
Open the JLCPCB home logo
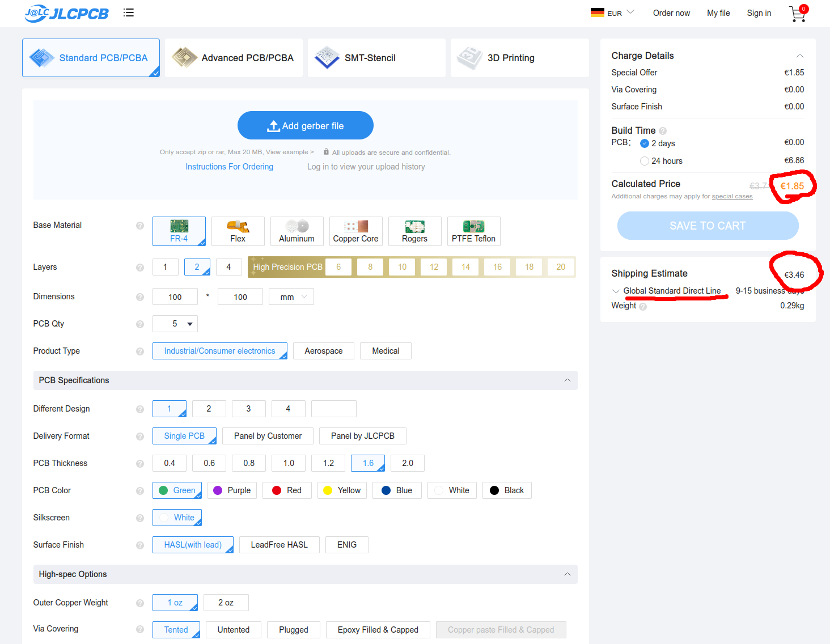tap(66, 13)
